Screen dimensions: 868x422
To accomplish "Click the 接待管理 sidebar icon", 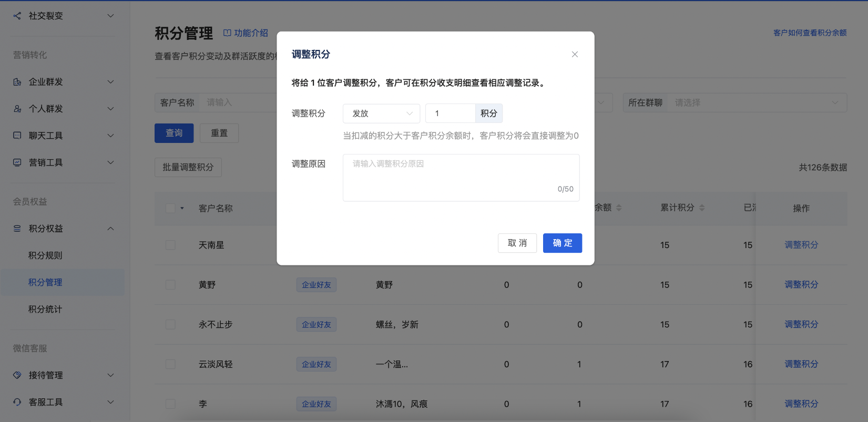I will point(17,375).
